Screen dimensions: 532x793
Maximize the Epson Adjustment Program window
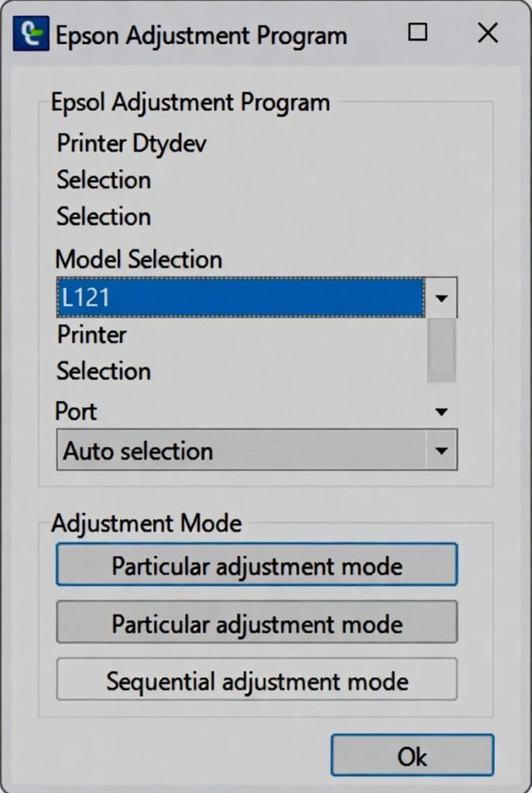(417, 32)
